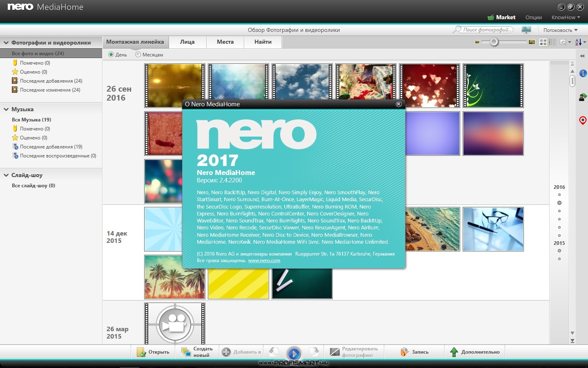Select the glasses and pen photo thumbnail

point(493,229)
